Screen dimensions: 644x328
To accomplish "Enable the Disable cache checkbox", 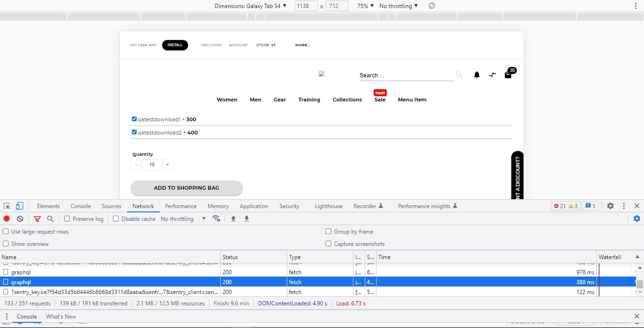I will 116,219.
